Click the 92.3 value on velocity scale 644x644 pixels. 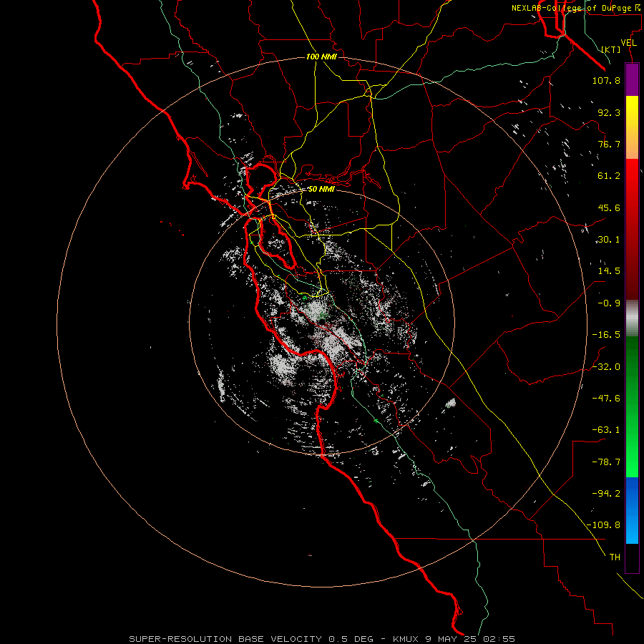pos(609,112)
